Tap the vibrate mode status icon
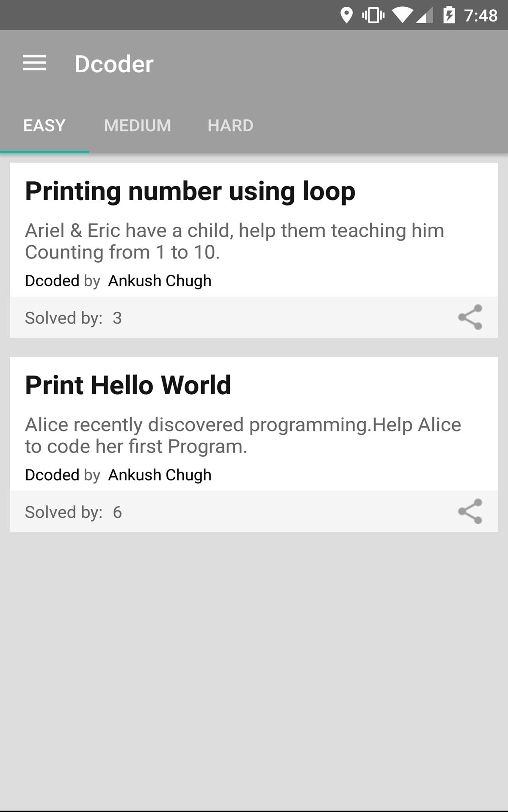Image resolution: width=508 pixels, height=812 pixels. click(x=373, y=16)
